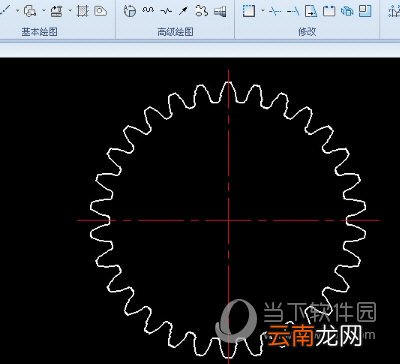Select the extend line tool in 修改
This screenshot has height=364, width=400.
293,12
